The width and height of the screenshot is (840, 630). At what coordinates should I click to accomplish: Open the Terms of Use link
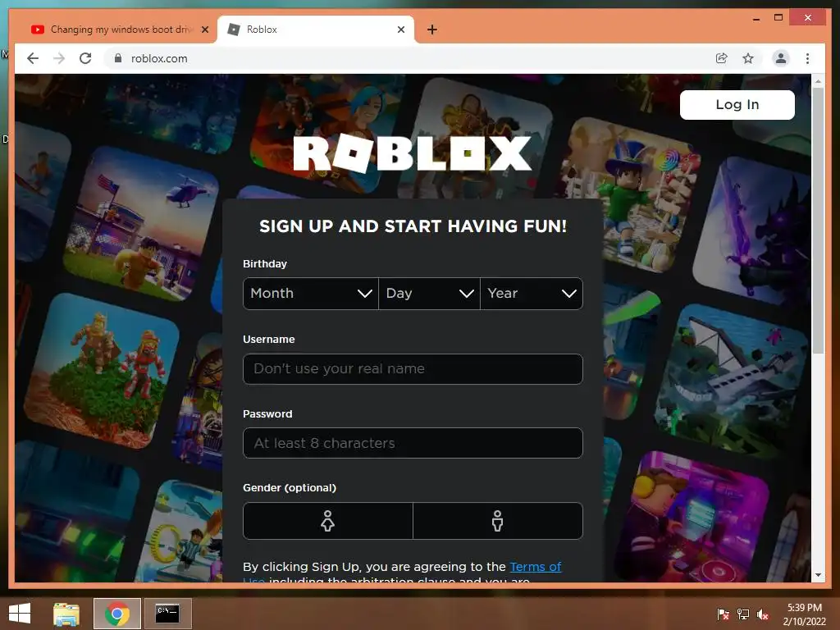535,567
